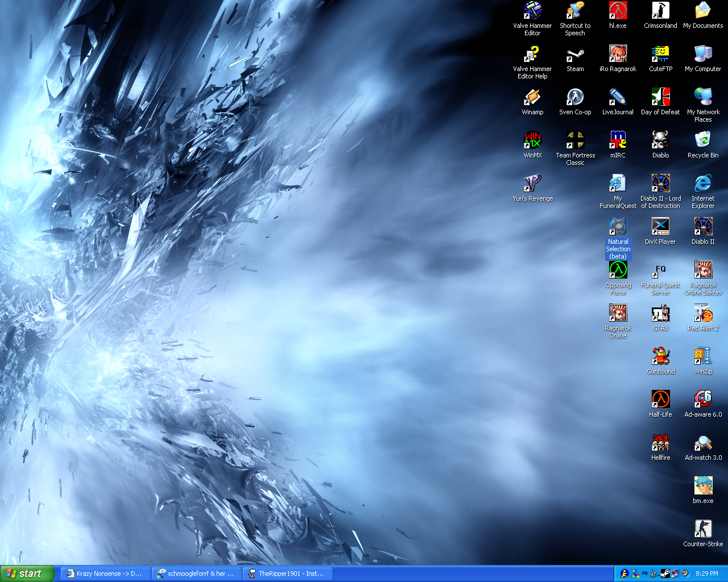The height and width of the screenshot is (582, 728).
Task: Open the volume control from the tray
Action: click(685, 573)
